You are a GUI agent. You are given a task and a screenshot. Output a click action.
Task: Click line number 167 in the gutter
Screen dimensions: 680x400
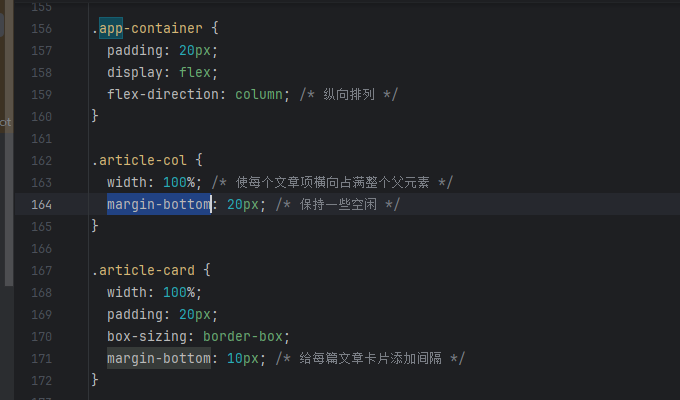42,270
